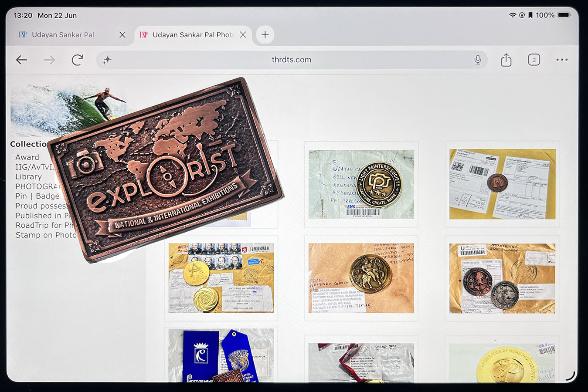588x392 pixels.
Task: Open the share sheet
Action: click(506, 60)
